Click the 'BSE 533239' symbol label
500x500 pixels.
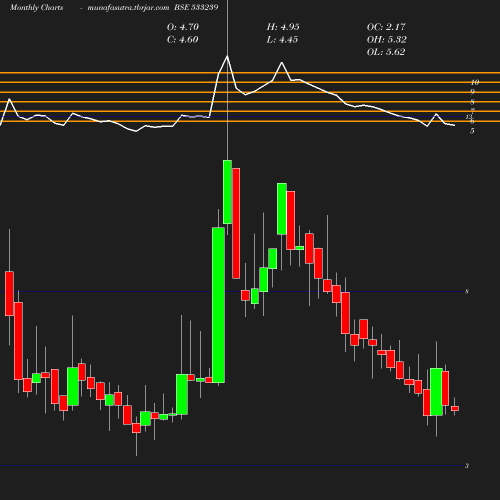click(x=196, y=7)
